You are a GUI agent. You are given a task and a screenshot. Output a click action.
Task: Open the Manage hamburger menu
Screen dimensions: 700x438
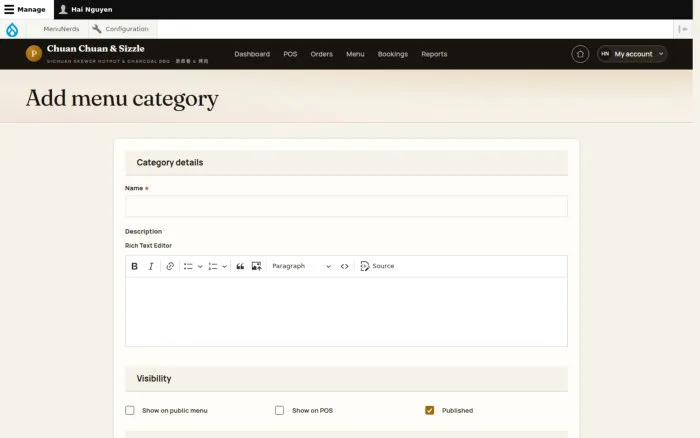(x=25, y=9)
